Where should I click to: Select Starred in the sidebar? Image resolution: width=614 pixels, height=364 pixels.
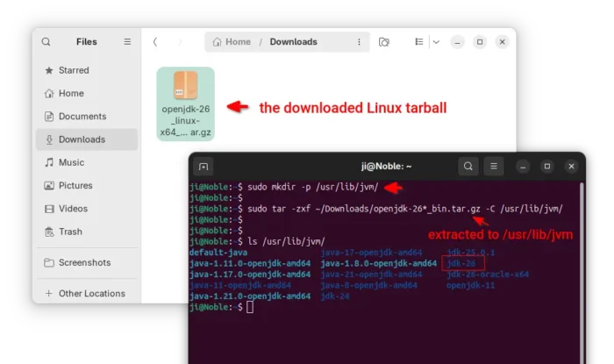click(74, 71)
